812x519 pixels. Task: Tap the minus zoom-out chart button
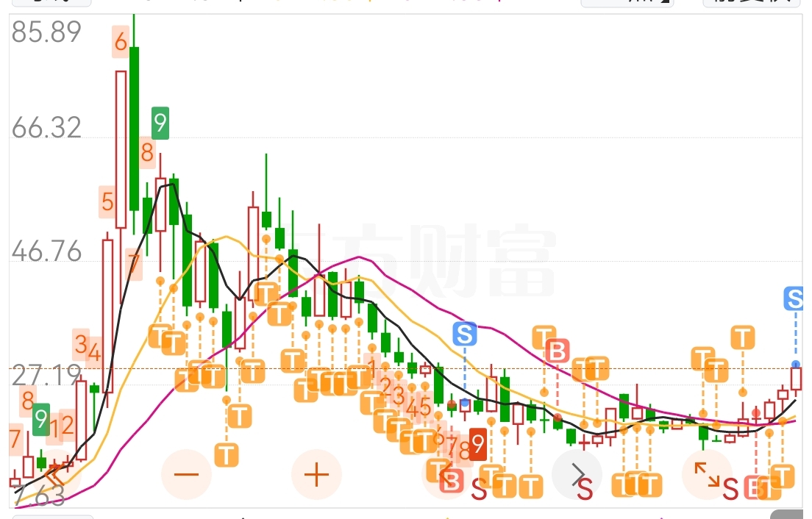pyautogui.click(x=186, y=474)
